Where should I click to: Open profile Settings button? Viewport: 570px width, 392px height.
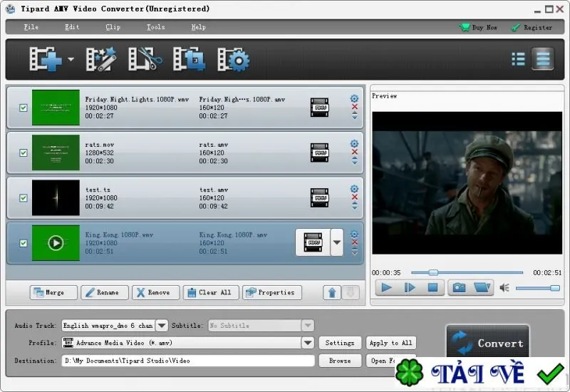click(x=340, y=343)
